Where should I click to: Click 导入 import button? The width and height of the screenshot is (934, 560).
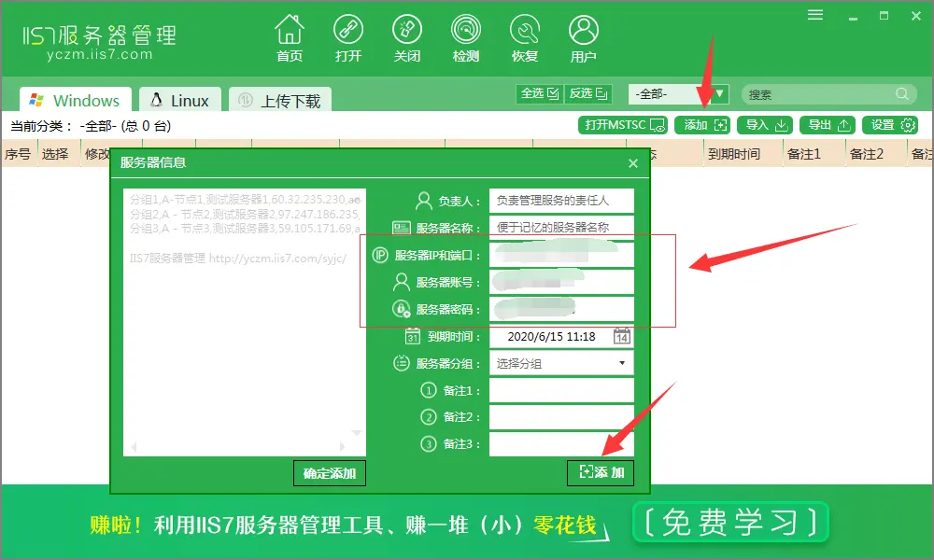click(x=767, y=125)
